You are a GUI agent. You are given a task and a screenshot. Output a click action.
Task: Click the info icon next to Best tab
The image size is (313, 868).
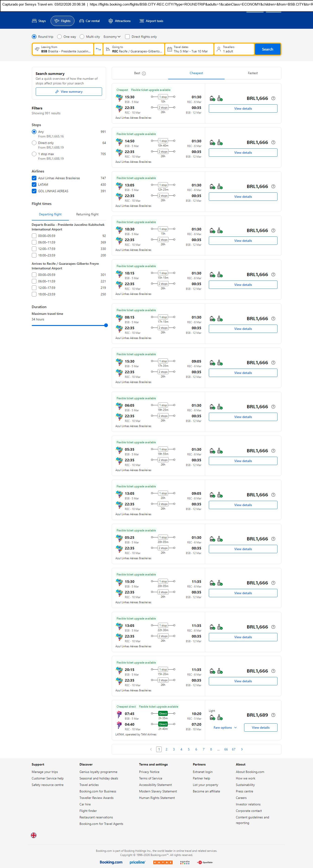pyautogui.click(x=144, y=73)
